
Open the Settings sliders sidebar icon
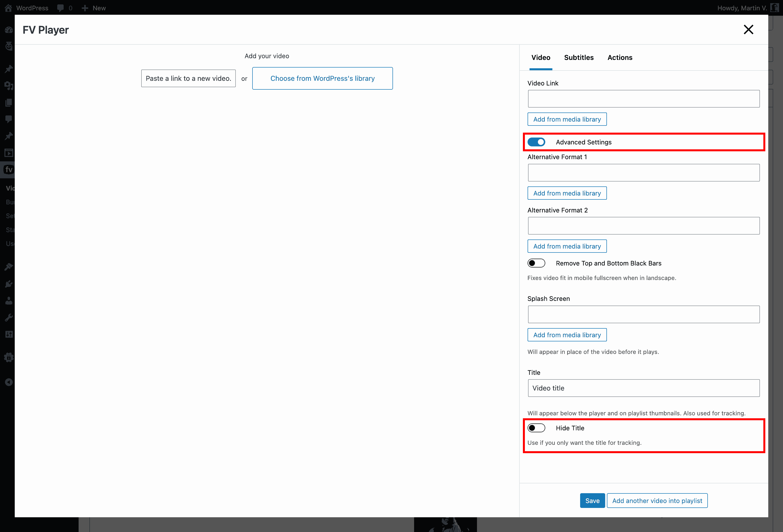pos(9,334)
